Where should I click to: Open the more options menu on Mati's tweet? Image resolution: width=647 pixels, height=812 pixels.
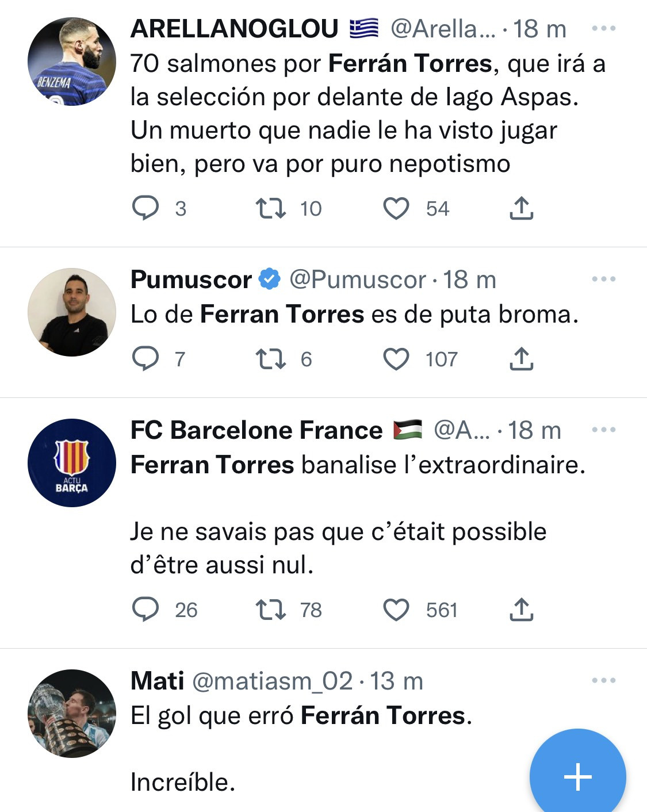603,681
